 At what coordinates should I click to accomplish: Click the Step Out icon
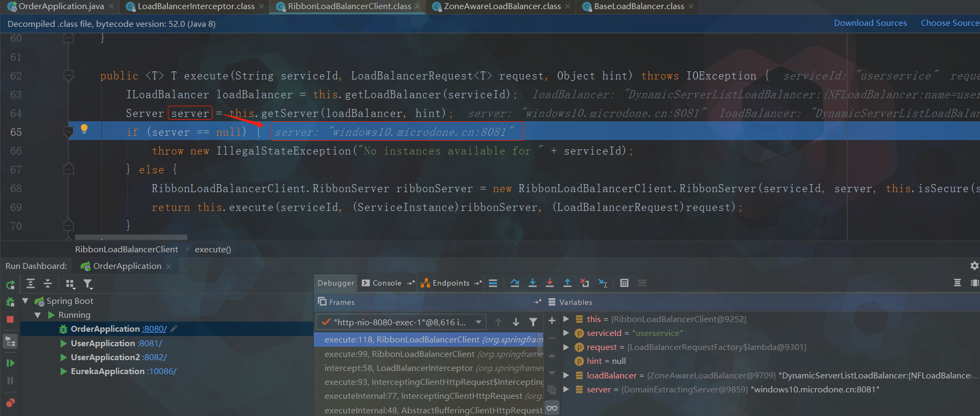tap(568, 283)
